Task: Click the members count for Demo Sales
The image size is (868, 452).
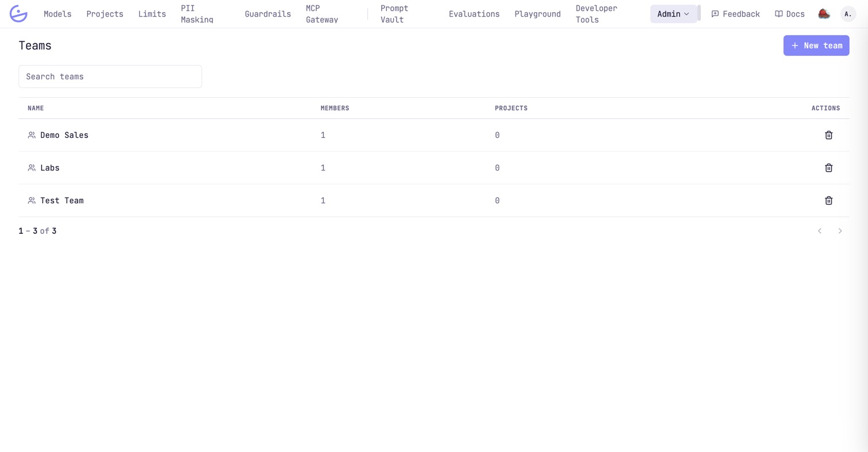Action: click(x=323, y=135)
